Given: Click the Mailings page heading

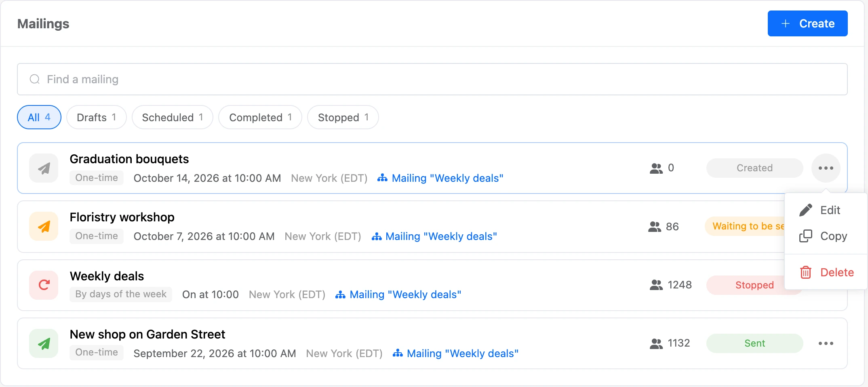Looking at the screenshot, I should (43, 23).
